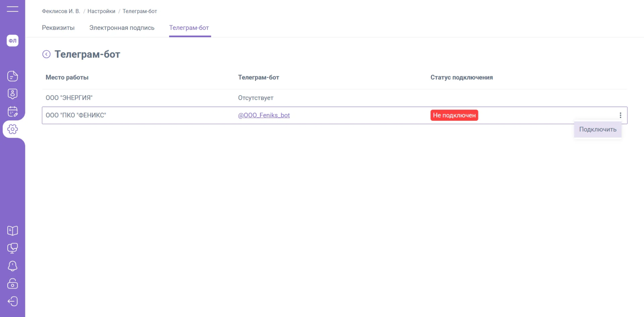The height and width of the screenshot is (317, 644).
Task: Open three-dot menu for ООО ПКО ФЕНИКС row
Action: 620,115
